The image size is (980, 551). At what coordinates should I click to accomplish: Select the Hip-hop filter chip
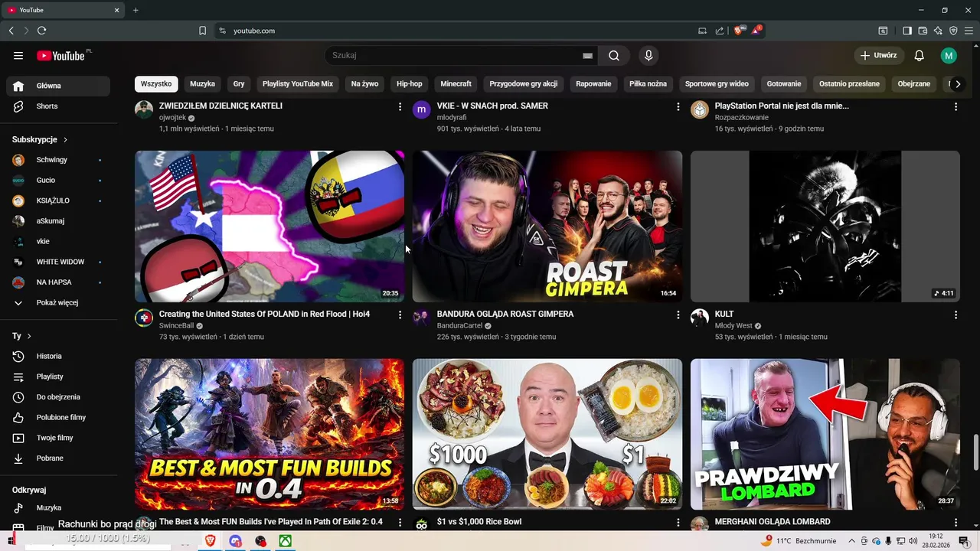click(410, 83)
